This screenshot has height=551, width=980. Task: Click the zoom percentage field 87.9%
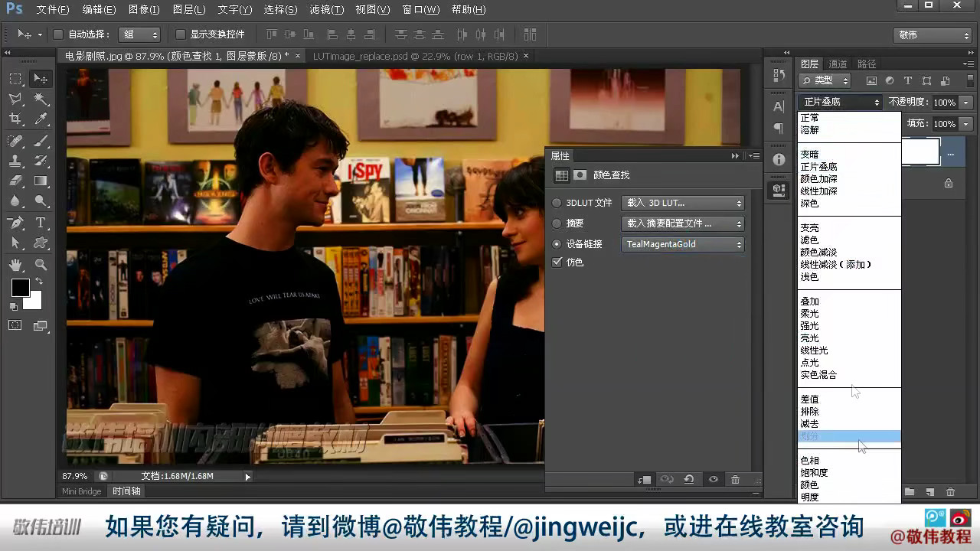pyautogui.click(x=75, y=476)
